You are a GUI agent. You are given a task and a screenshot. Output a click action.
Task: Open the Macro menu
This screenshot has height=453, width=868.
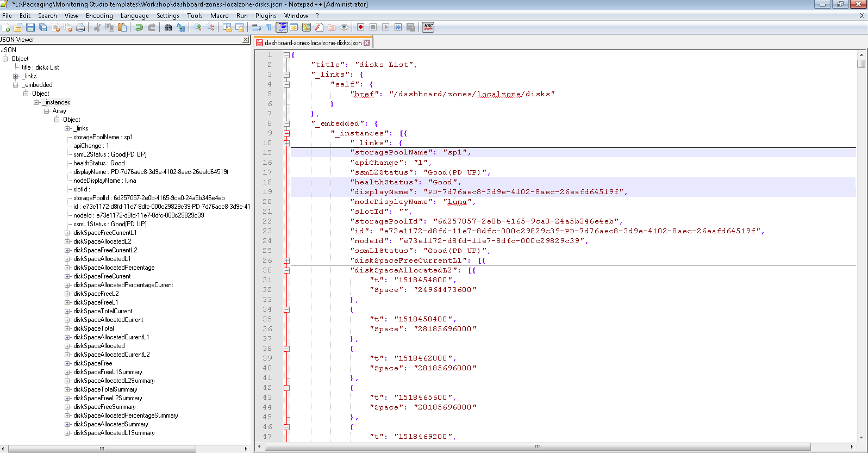pos(220,16)
